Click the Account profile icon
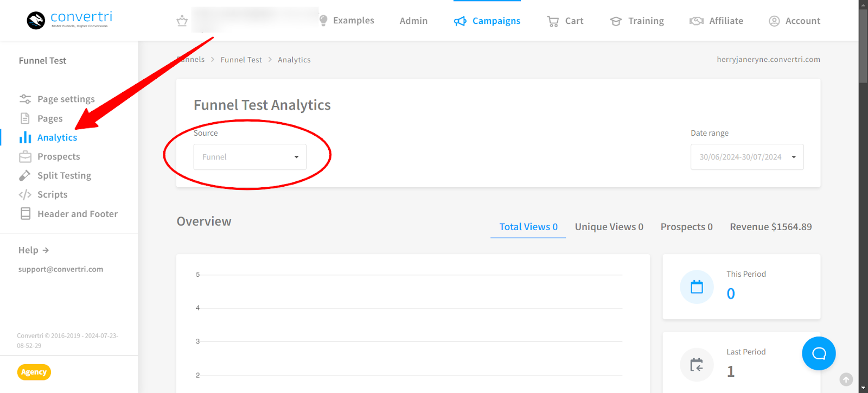Image resolution: width=868 pixels, height=393 pixels. [x=774, y=21]
